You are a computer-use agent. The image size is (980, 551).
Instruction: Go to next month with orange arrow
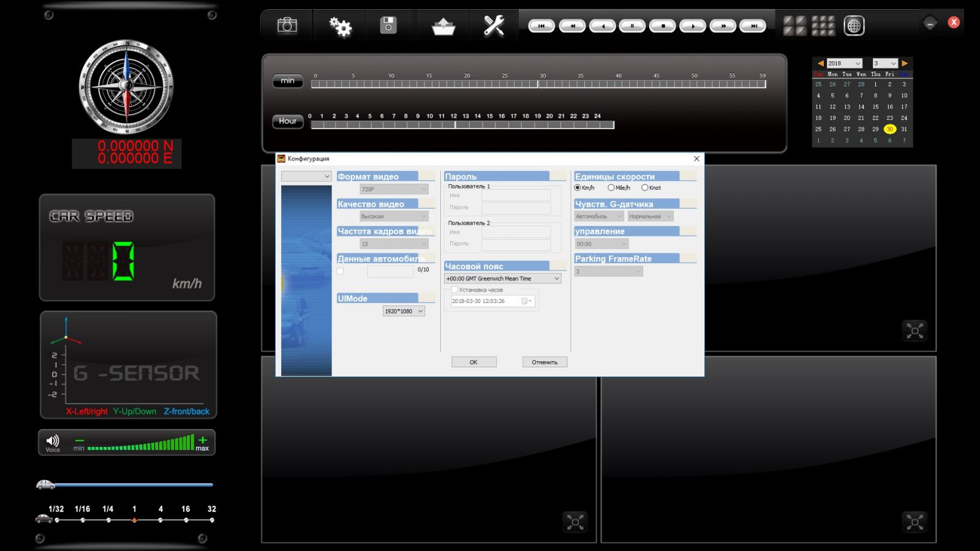(x=905, y=63)
